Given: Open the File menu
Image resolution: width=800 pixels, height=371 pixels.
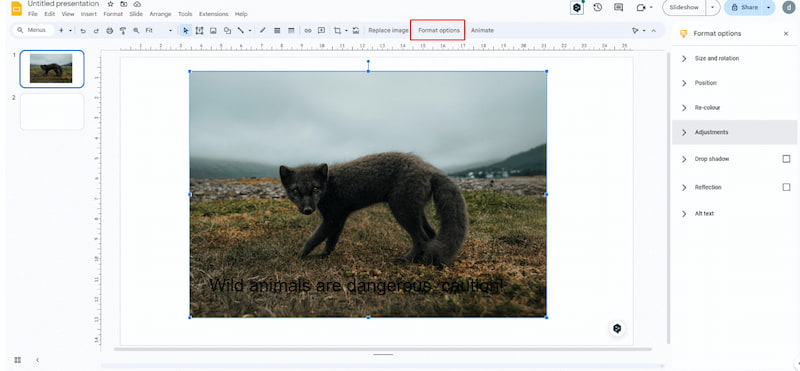Looking at the screenshot, I should (x=33, y=14).
